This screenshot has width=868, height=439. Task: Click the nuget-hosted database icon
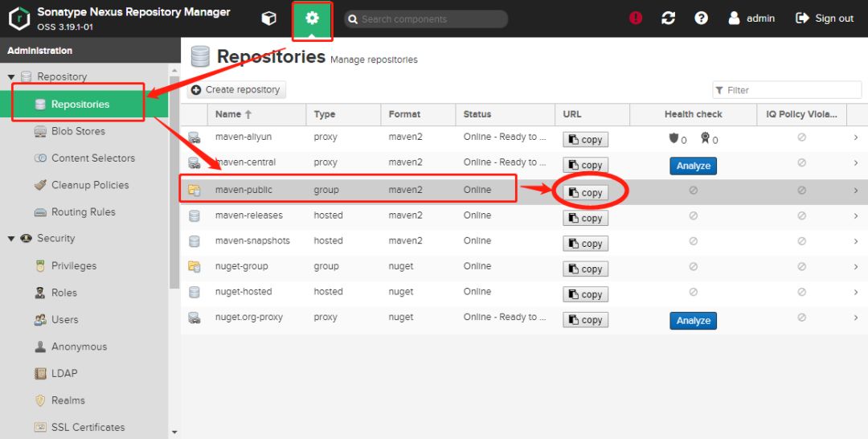194,293
